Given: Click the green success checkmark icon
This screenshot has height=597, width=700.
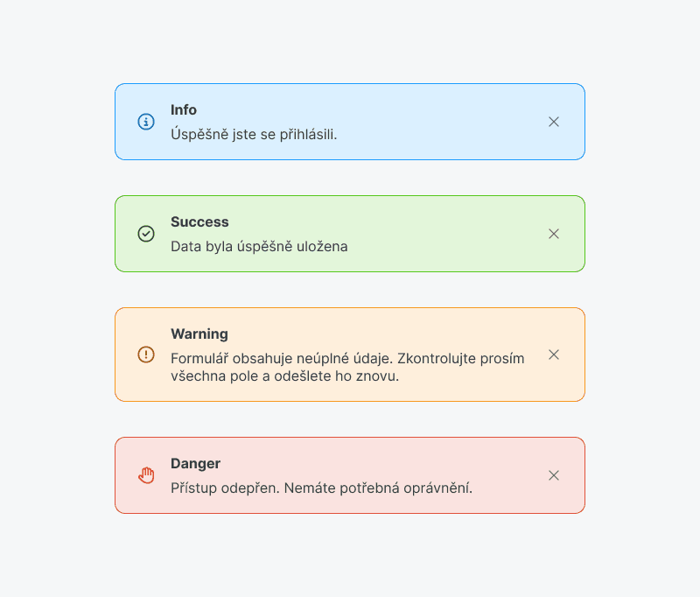Looking at the screenshot, I should tap(146, 234).
